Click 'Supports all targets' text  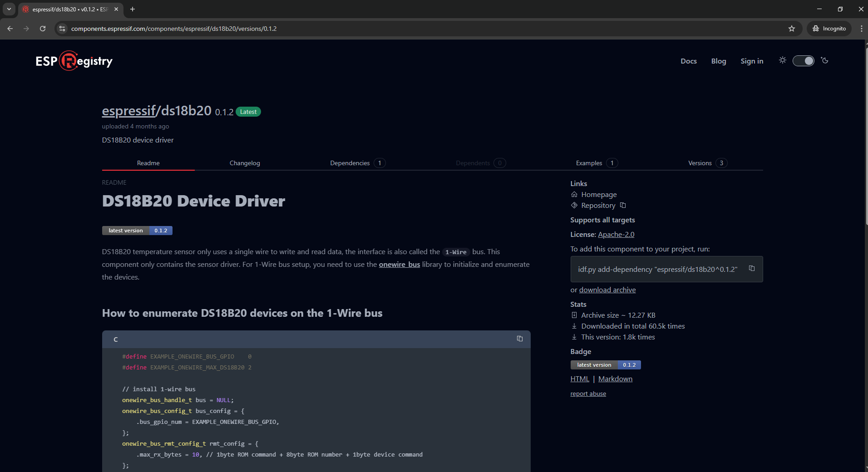pyautogui.click(x=602, y=220)
